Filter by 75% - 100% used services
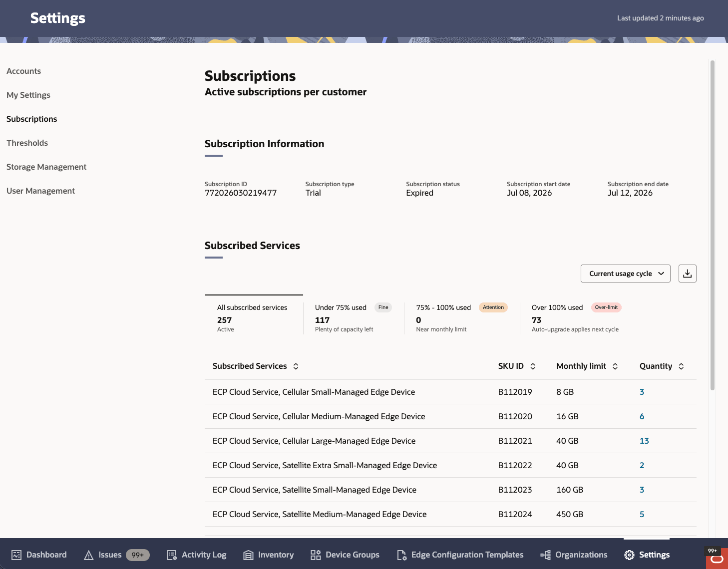 pos(461,317)
